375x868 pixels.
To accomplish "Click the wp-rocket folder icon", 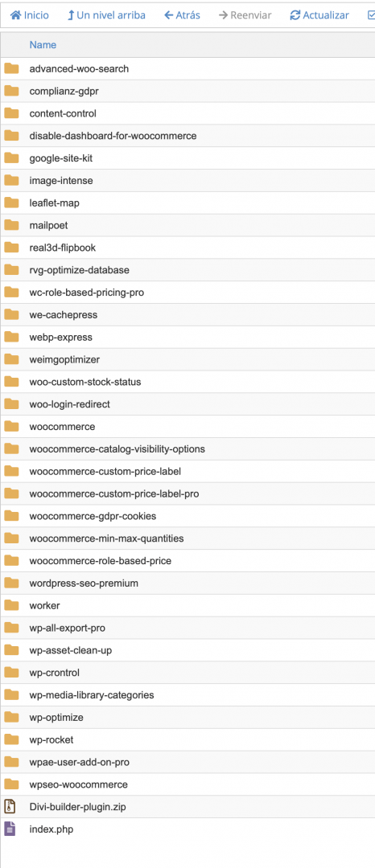I will [x=11, y=739].
